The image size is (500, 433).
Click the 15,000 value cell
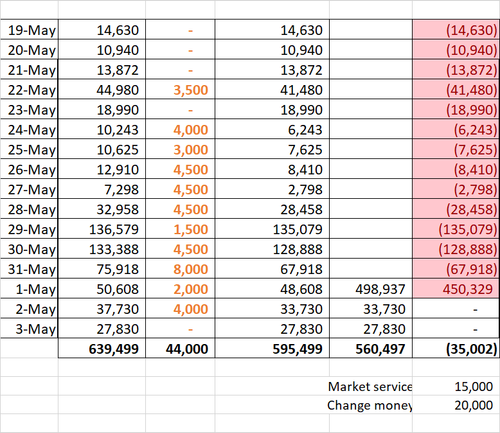tap(456, 386)
